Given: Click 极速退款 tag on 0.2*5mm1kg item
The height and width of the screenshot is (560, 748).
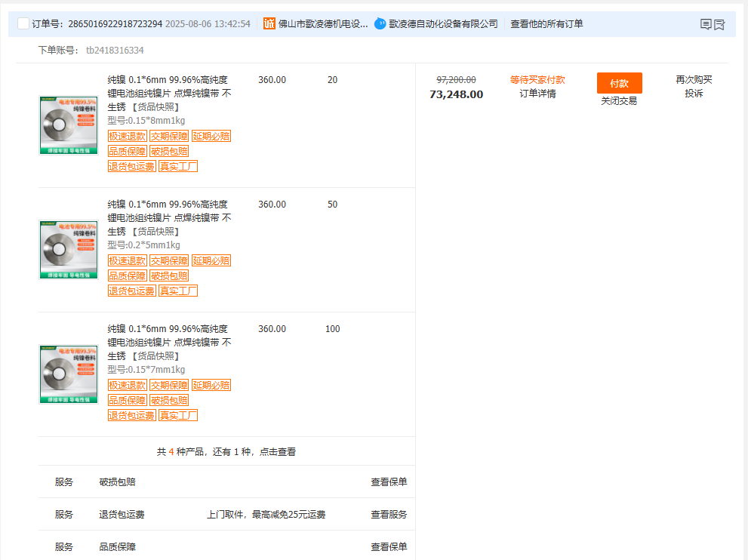Looking at the screenshot, I should 127,260.
